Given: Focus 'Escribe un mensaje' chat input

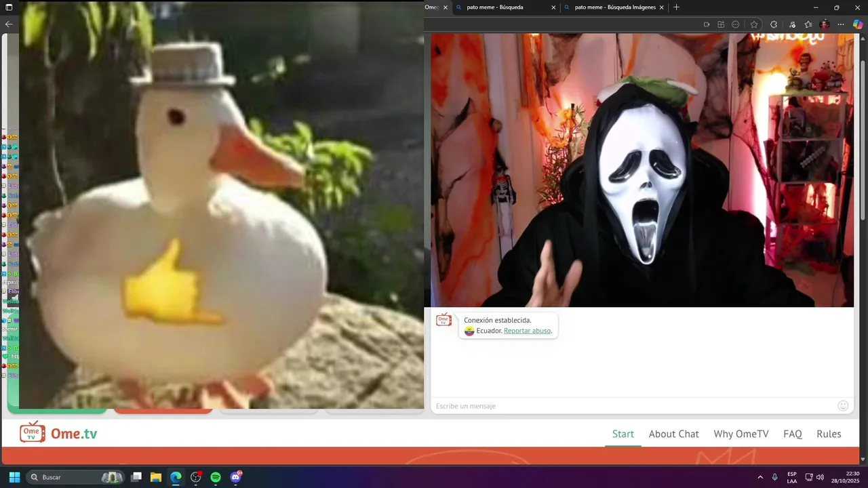Looking at the screenshot, I should 634,406.
